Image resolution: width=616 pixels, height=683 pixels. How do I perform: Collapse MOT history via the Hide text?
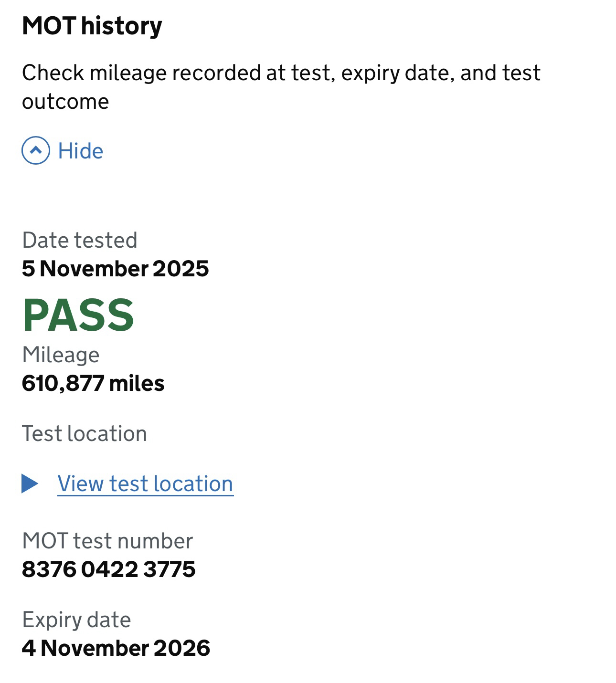[x=80, y=151]
